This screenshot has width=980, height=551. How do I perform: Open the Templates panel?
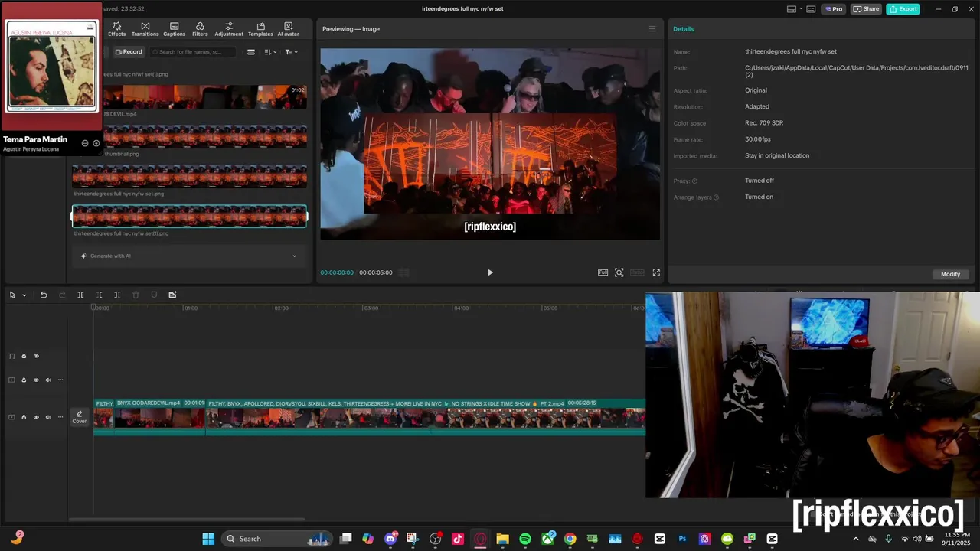pyautogui.click(x=260, y=29)
